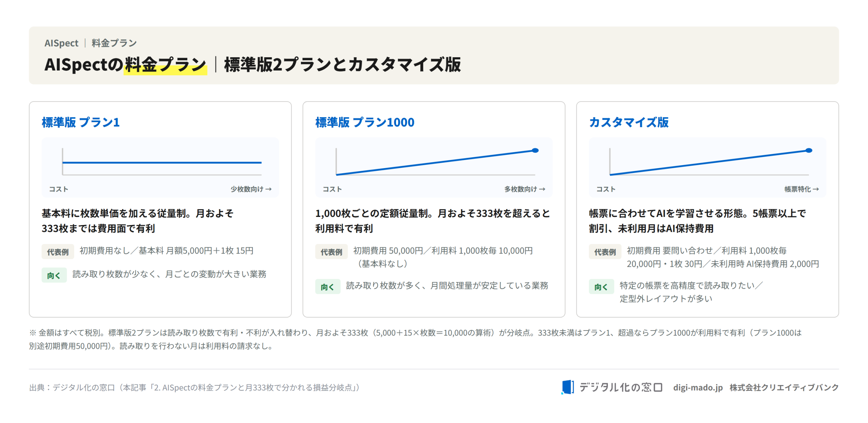Click コスト label in カスタマイズ版 chart
868x423 pixels.
tap(606, 189)
